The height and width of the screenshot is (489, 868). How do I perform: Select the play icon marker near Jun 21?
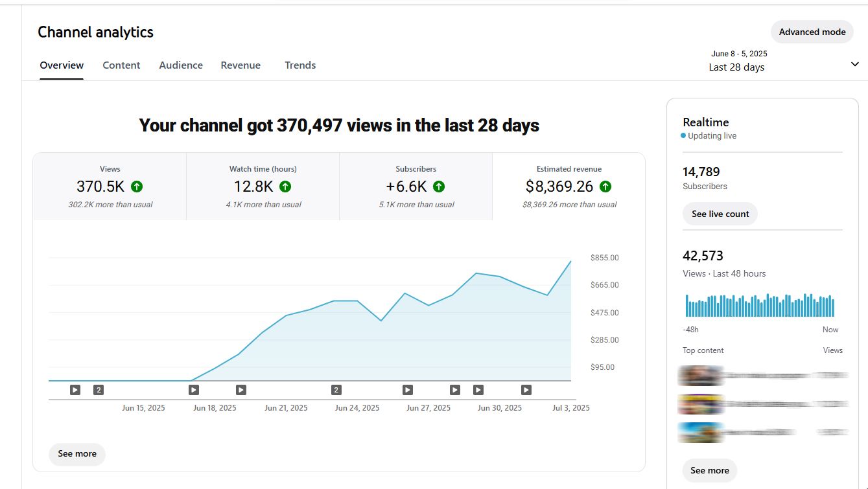tap(240, 389)
